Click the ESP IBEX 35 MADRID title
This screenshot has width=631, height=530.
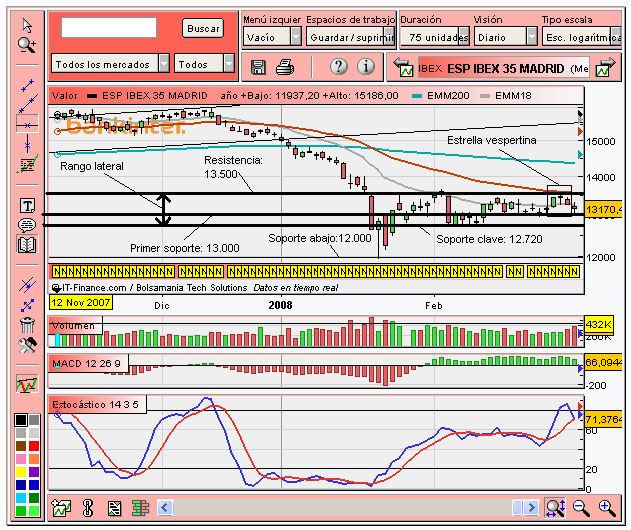pos(505,69)
